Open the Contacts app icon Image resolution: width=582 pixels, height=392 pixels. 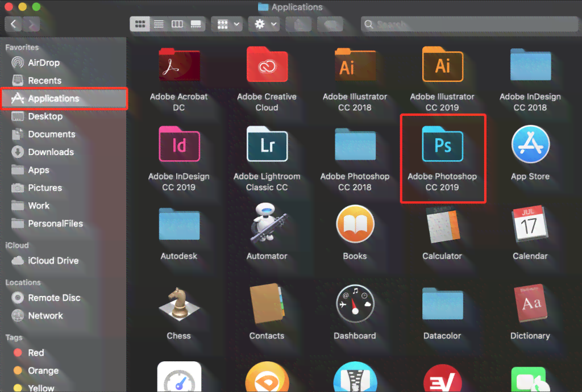267,304
